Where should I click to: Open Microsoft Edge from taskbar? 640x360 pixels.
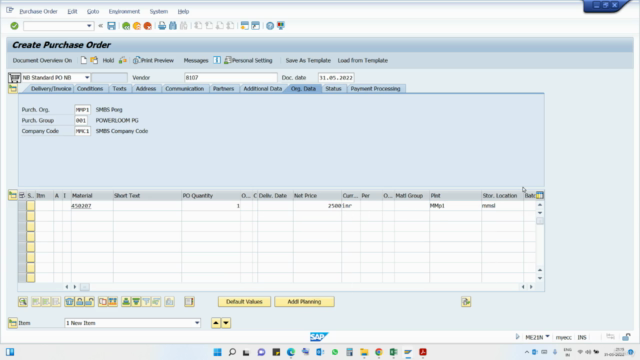(291, 352)
